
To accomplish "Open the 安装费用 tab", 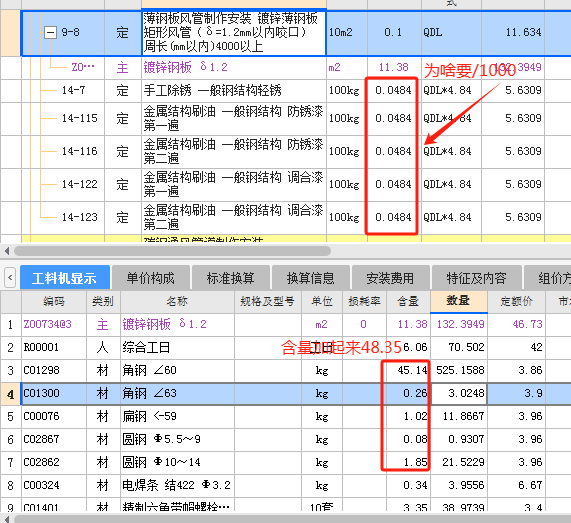I will pos(390,278).
